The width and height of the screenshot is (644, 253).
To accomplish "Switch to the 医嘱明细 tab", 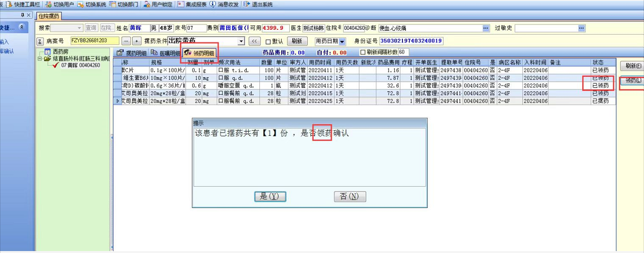I will click(166, 53).
